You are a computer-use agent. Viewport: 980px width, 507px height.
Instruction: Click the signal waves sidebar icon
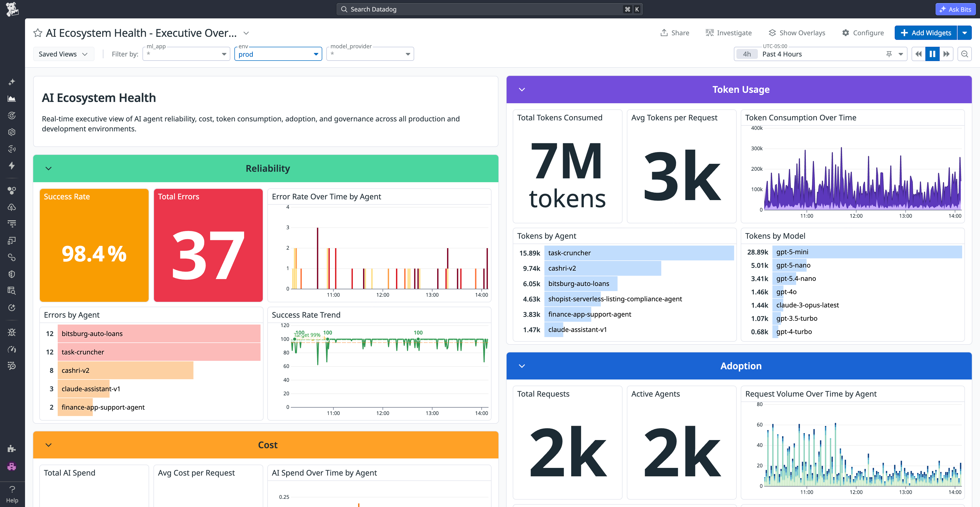point(12,149)
